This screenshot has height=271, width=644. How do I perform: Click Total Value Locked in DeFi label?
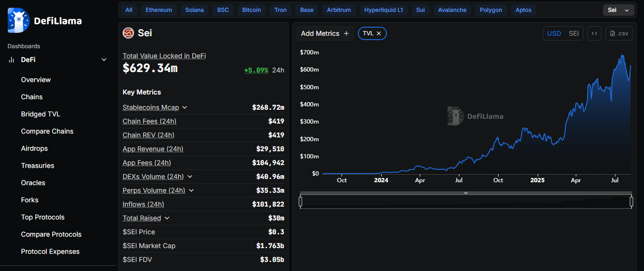click(x=164, y=56)
